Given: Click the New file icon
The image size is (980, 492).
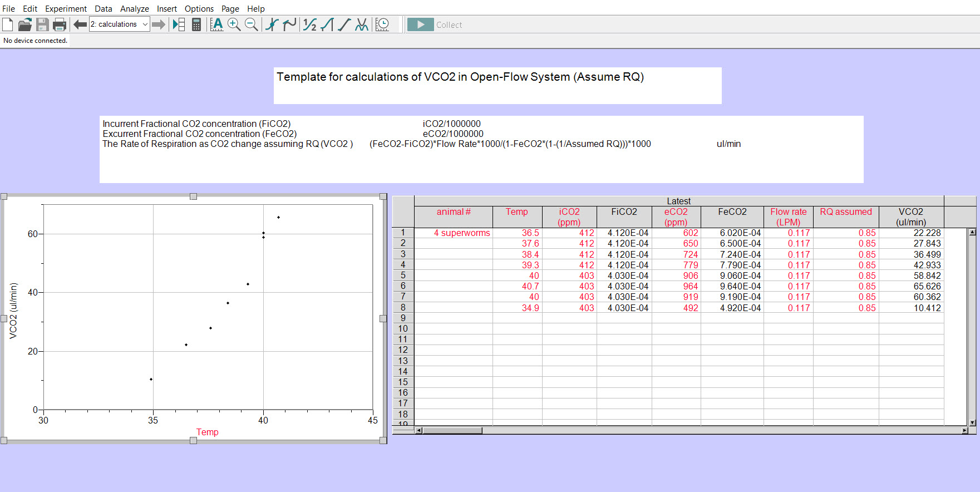Looking at the screenshot, I should pos(8,24).
